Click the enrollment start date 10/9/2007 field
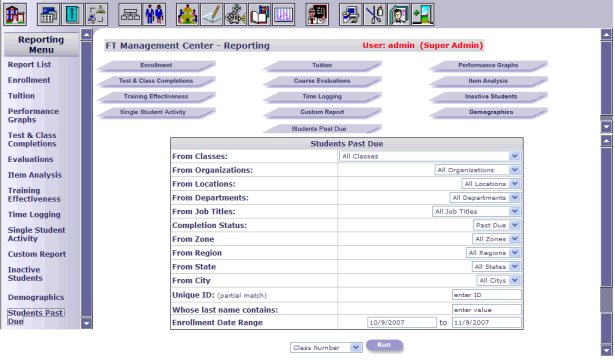 (402, 322)
